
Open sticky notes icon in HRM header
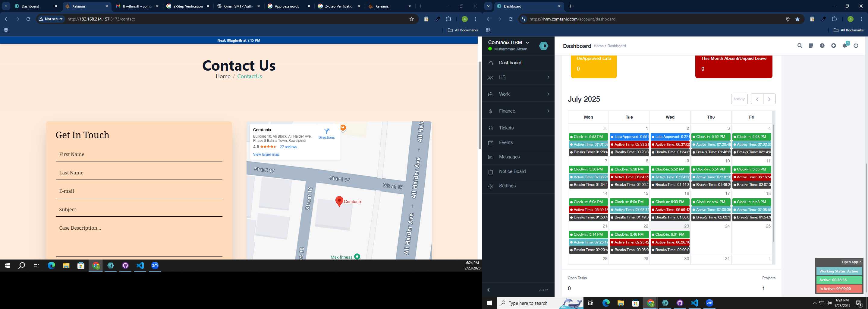(811, 46)
